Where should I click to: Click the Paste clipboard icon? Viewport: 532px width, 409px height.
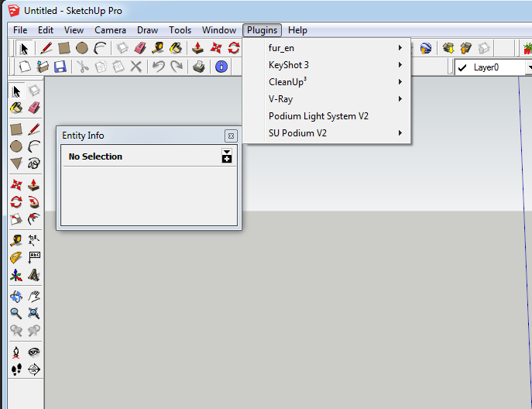(x=118, y=67)
